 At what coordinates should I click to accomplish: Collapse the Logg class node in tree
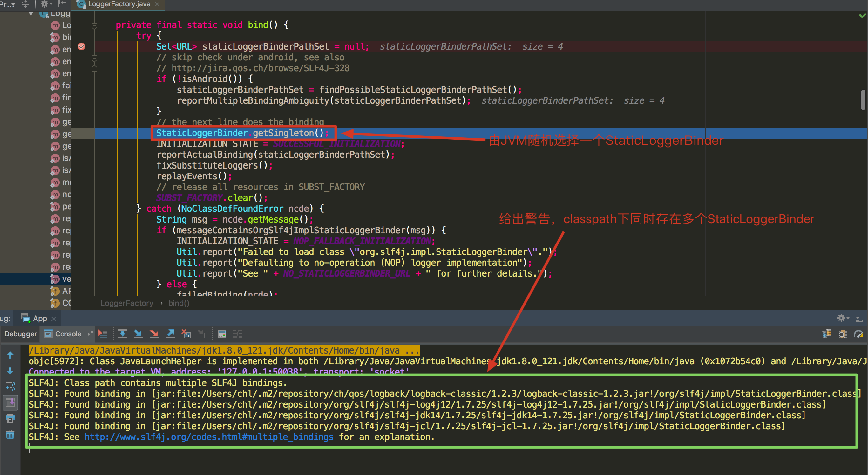[x=31, y=14]
